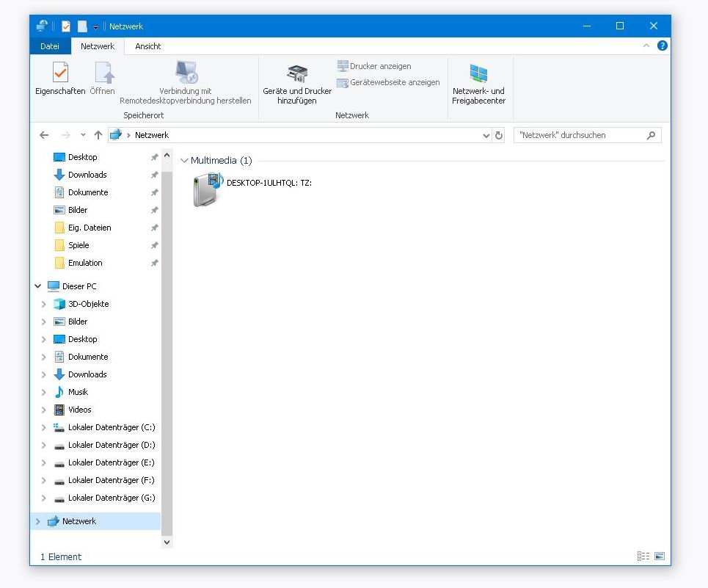This screenshot has width=708, height=588.
Task: Expand Lokaler Datenträger (F:) node
Action: pyautogui.click(x=44, y=480)
